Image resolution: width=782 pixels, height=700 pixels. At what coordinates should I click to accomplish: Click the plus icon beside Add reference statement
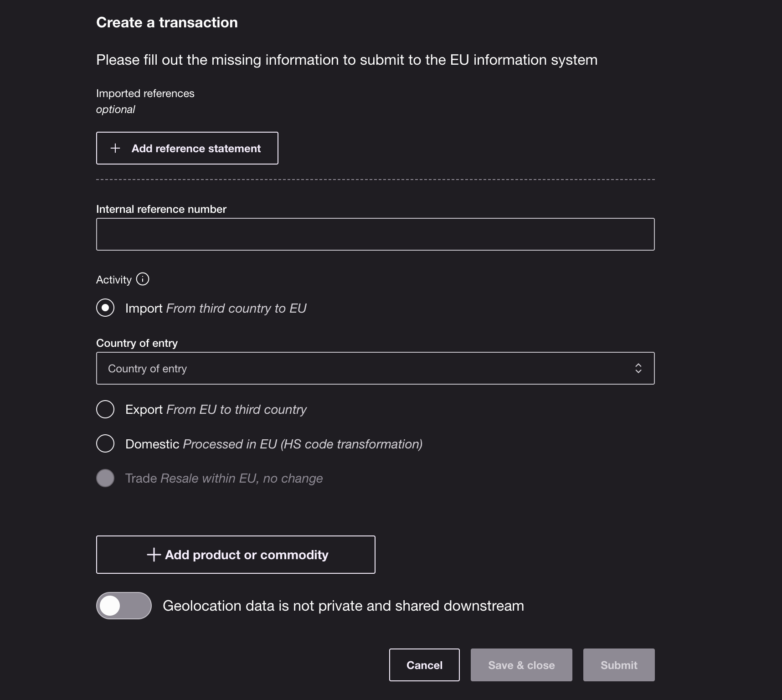pos(115,148)
